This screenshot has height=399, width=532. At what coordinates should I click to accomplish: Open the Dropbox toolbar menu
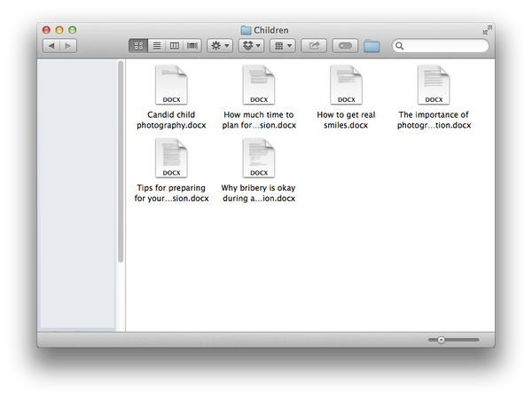[252, 45]
